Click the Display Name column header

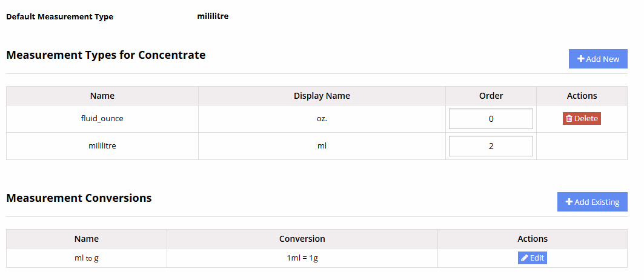[x=322, y=96]
